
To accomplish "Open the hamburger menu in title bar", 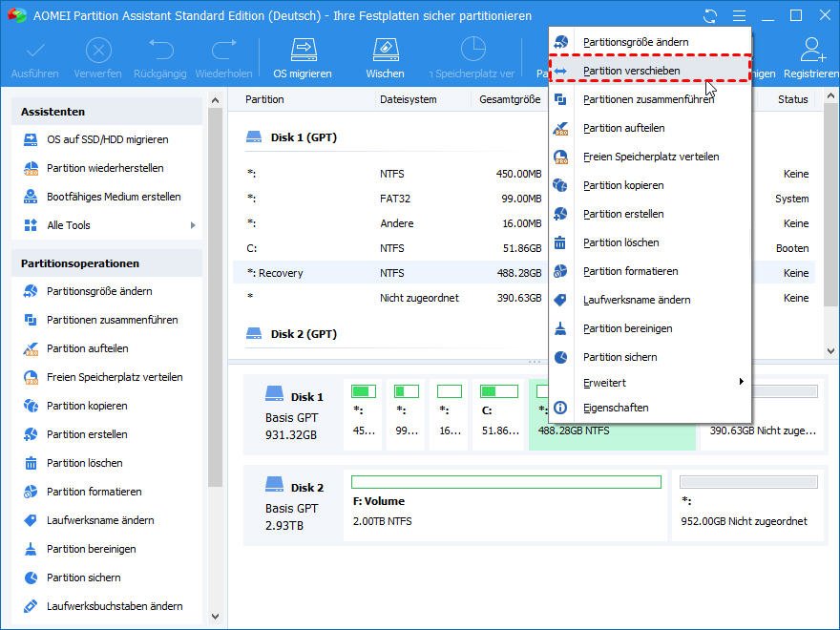I will (739, 15).
